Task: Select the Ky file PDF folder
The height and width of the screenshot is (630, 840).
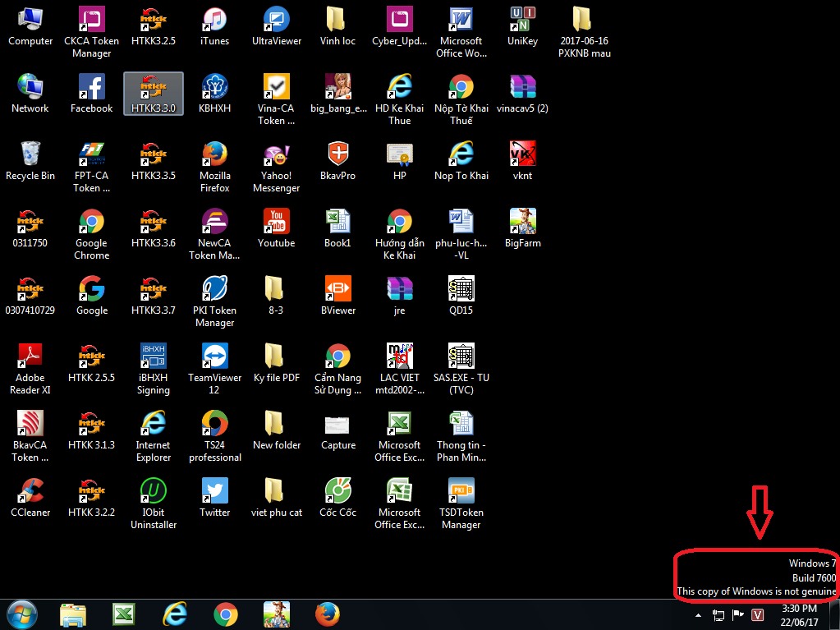Action: 277,363
